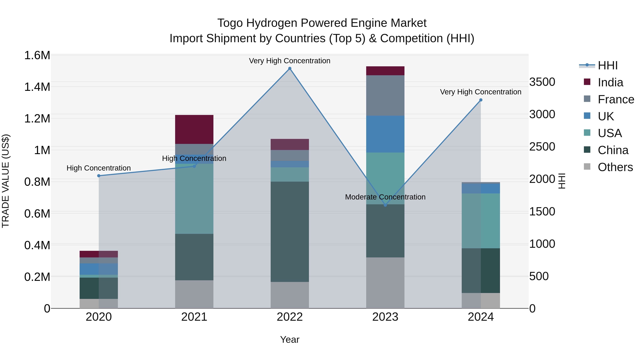Image resolution: width=644 pixels, height=362 pixels.
Task: Click the France color swatch in legend
Action: (x=587, y=99)
